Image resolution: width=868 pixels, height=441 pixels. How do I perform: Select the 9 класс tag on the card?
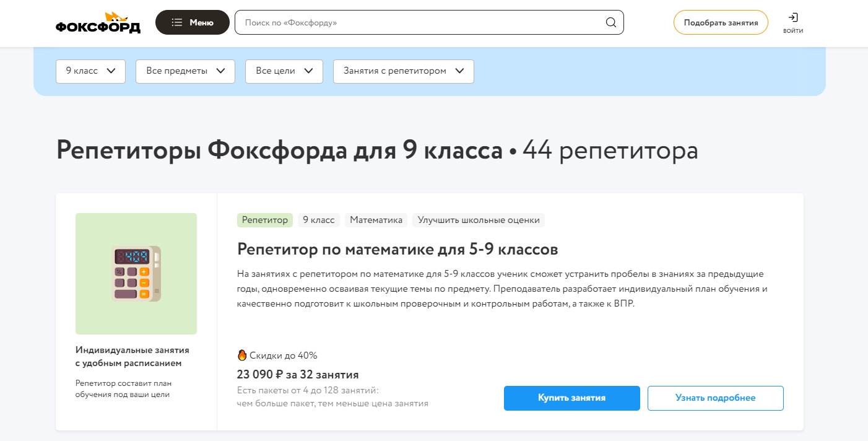319,220
